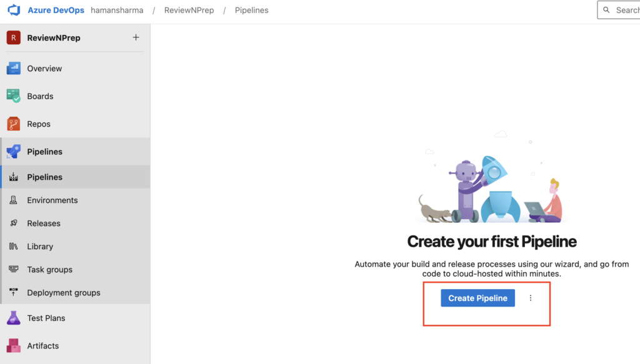Open Releases under Pipelines
The image size is (640, 364).
pos(44,224)
